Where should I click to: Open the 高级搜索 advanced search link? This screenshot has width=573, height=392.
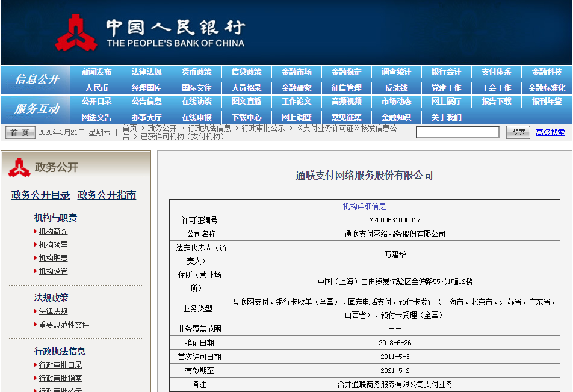coord(550,132)
